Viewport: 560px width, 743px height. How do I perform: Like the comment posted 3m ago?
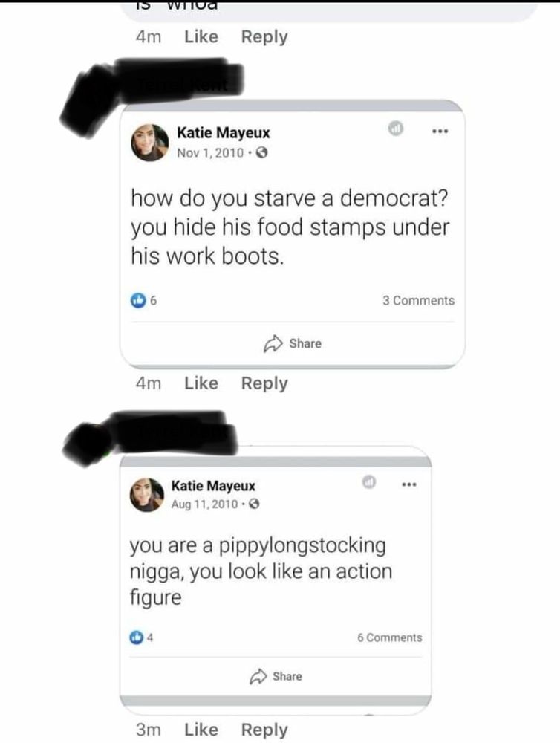point(201,730)
